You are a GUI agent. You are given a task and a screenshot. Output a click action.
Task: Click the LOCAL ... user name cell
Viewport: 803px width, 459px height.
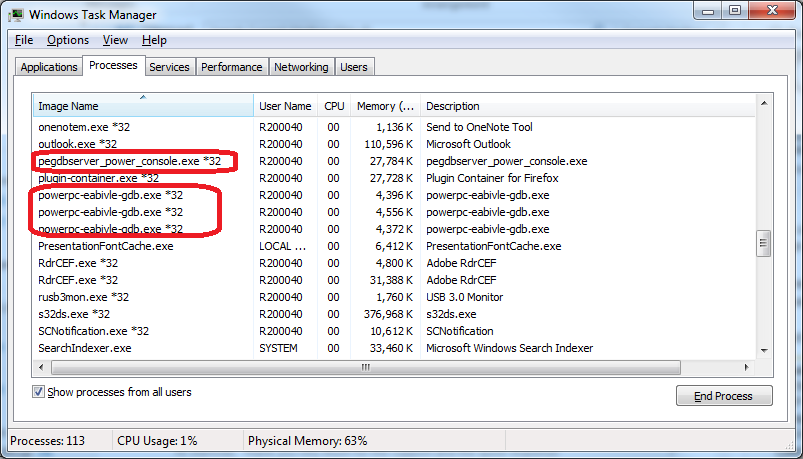pyautogui.click(x=282, y=246)
